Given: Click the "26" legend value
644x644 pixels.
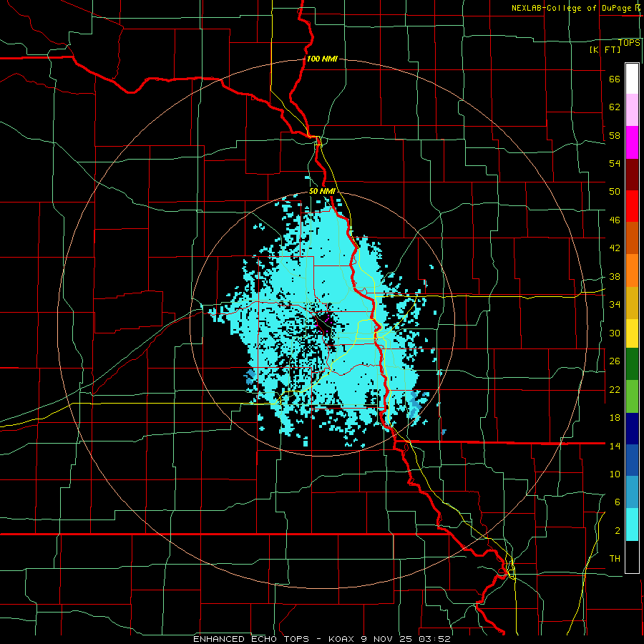Looking at the screenshot, I should tap(615, 361).
